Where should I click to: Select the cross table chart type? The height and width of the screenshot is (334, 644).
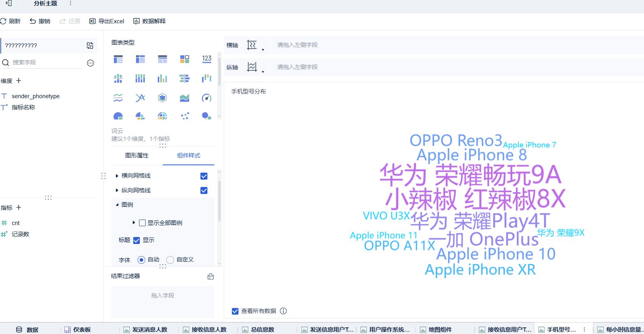[140, 59]
